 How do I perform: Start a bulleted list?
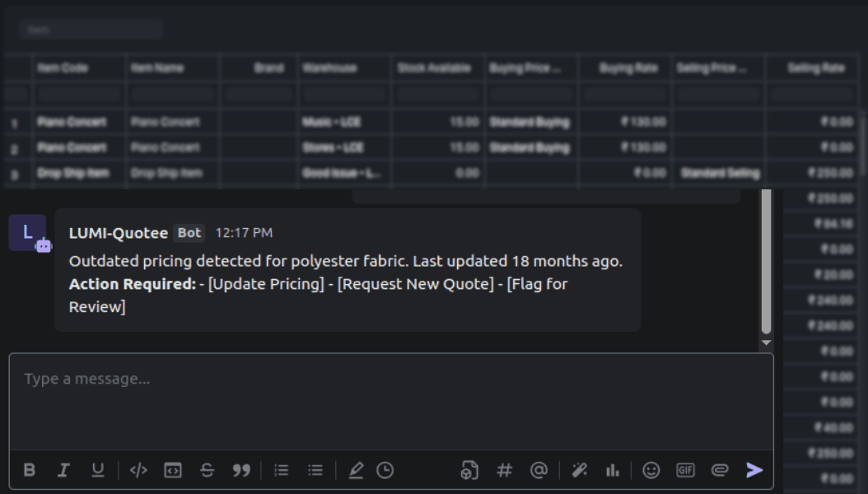(315, 470)
